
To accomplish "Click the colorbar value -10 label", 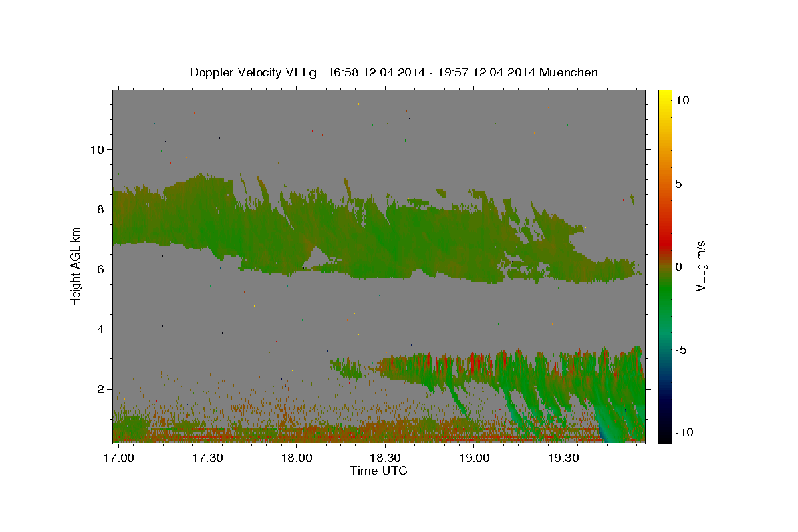I will point(684,432).
